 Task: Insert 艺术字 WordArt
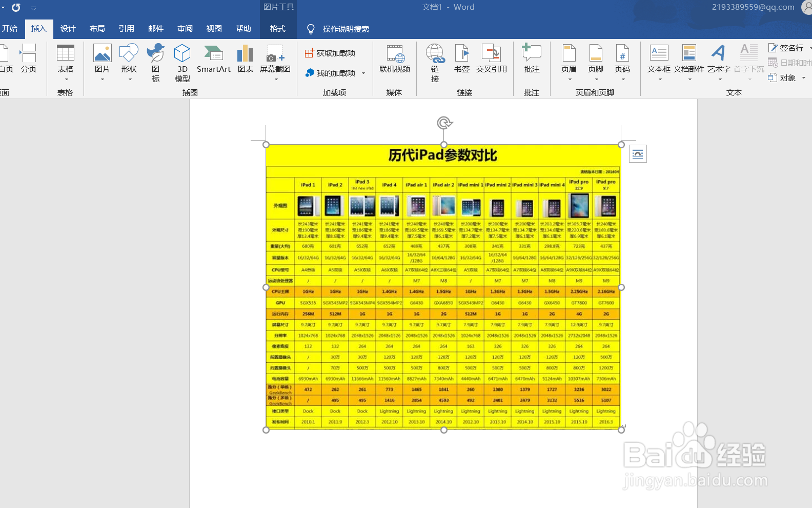pyautogui.click(x=719, y=63)
